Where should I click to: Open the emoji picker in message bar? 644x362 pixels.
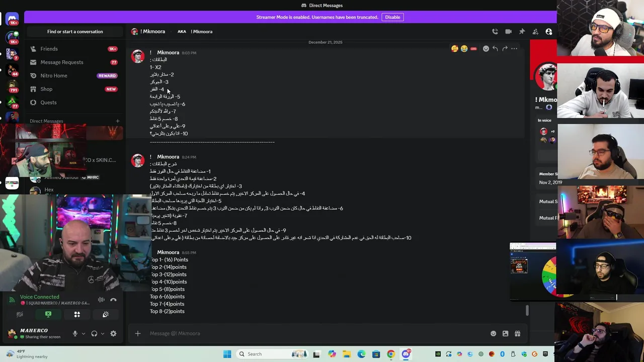pos(493,333)
